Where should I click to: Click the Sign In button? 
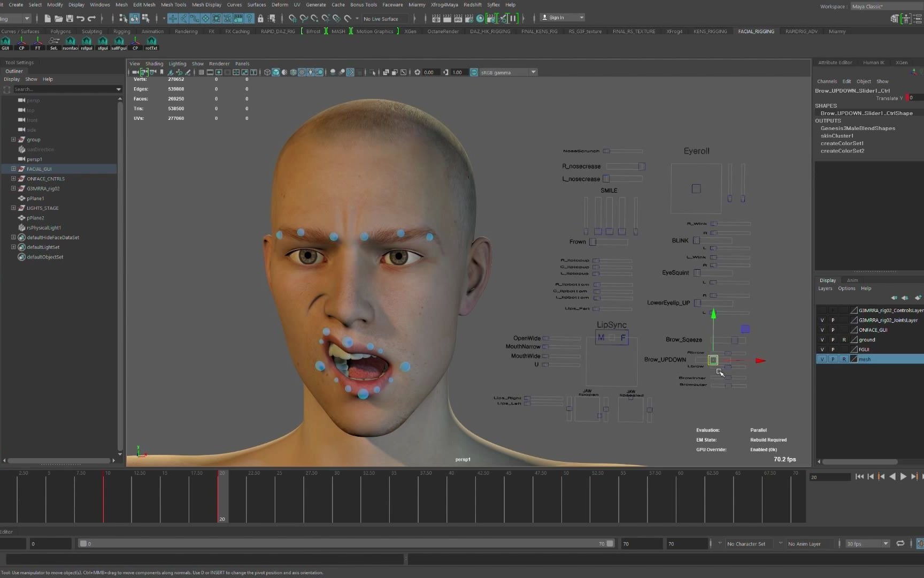(556, 17)
